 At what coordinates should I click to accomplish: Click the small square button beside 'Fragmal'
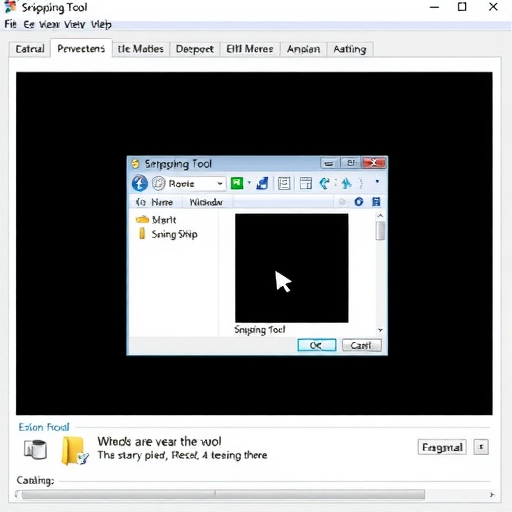coord(481,447)
